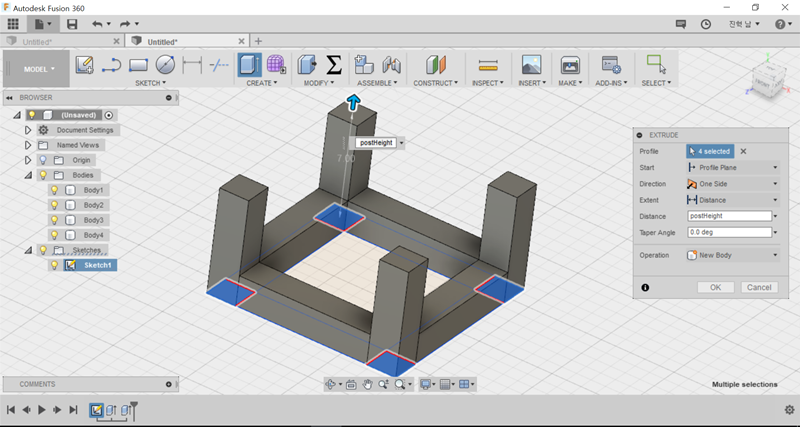
Task: Select the 3D Print make tool
Action: [570, 65]
